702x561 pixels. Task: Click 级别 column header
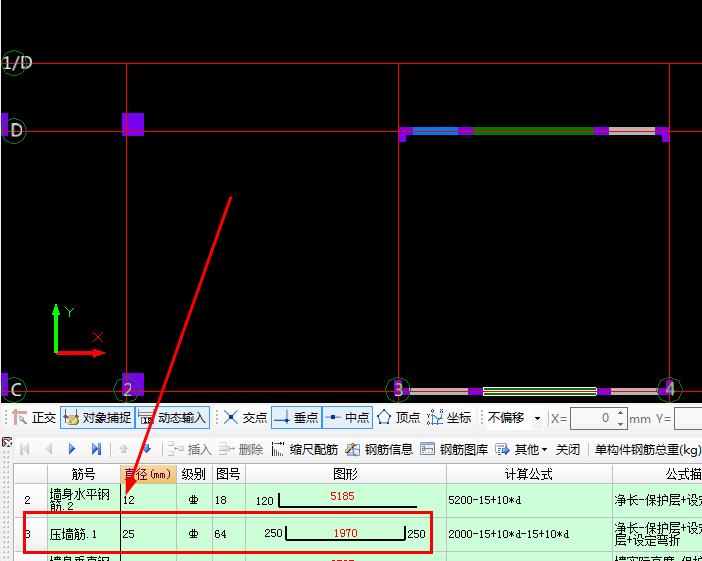tap(194, 474)
